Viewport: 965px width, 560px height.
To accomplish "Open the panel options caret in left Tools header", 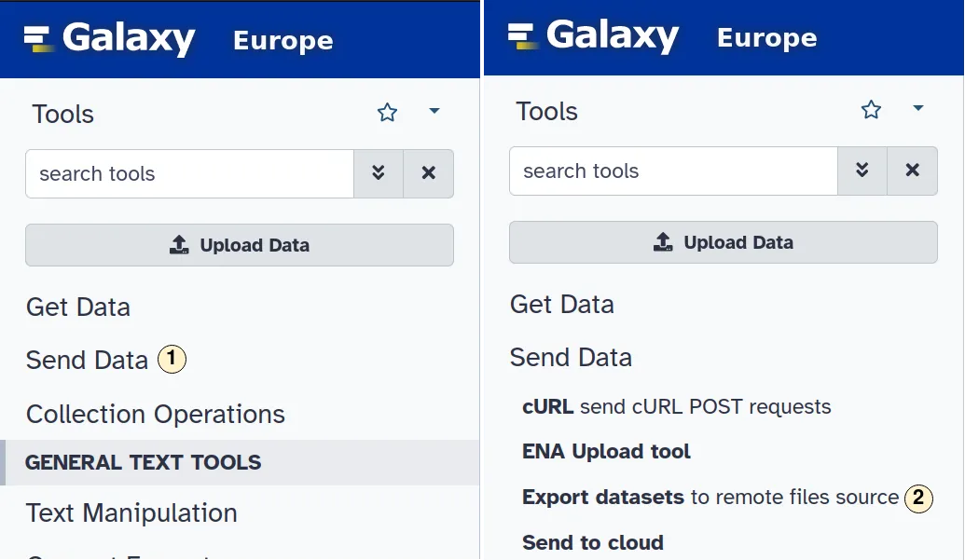I will (434, 111).
